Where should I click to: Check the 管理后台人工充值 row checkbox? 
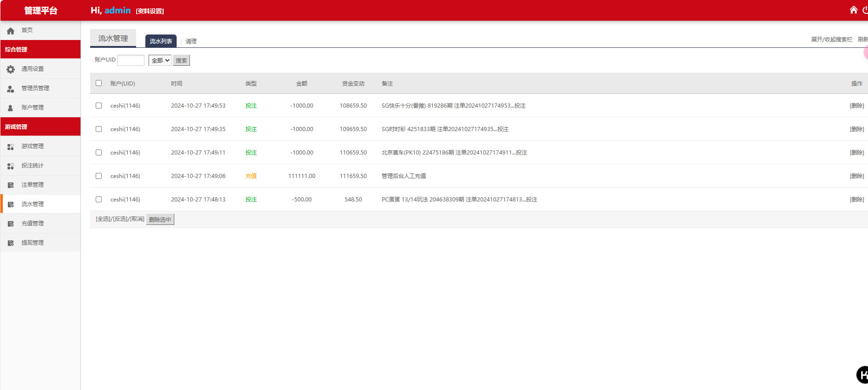click(x=98, y=176)
